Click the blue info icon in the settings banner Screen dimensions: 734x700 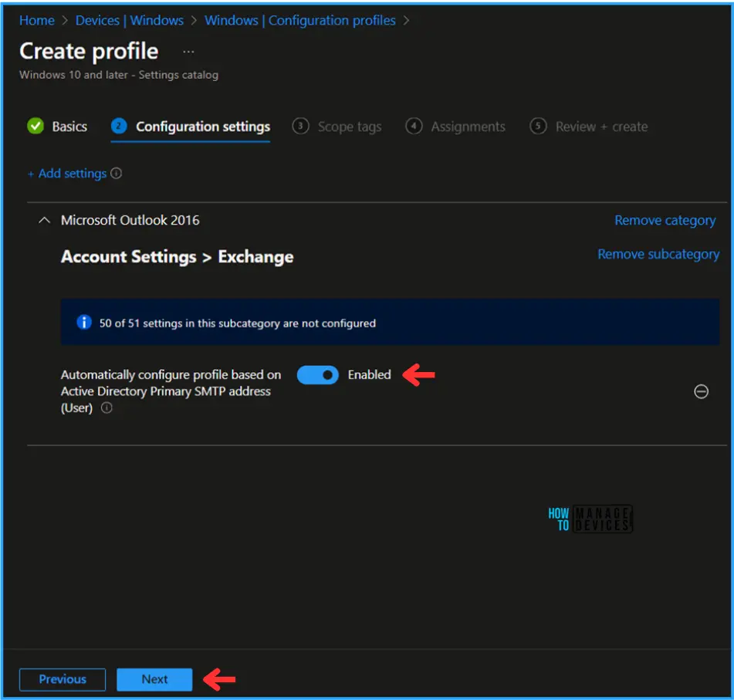84,323
